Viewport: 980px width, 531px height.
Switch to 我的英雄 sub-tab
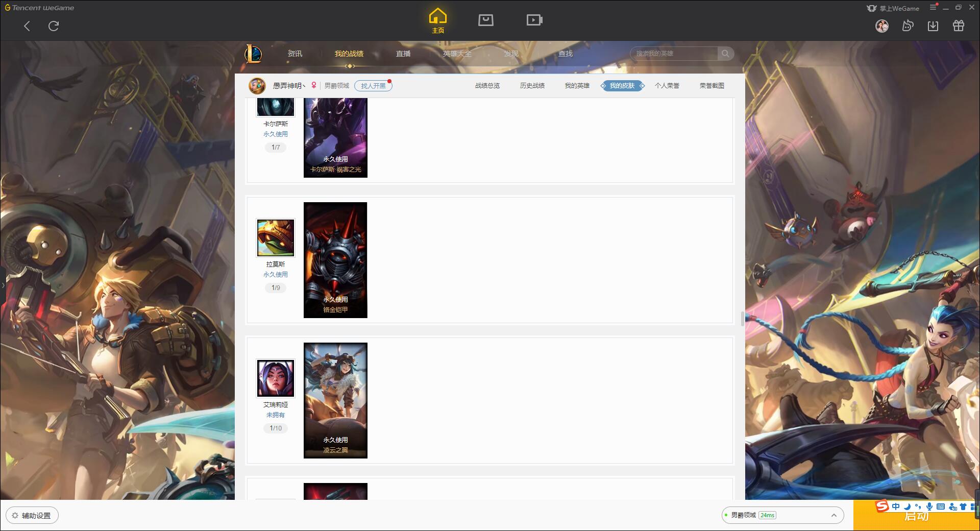tap(577, 86)
